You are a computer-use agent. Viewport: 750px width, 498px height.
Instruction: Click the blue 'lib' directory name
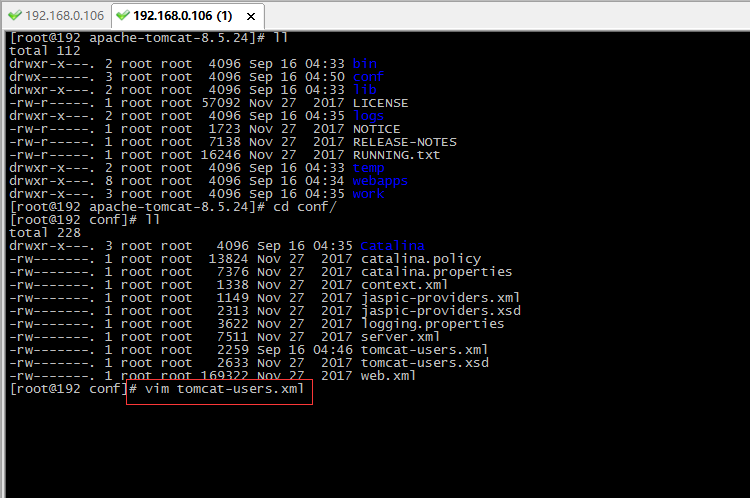coord(364,89)
